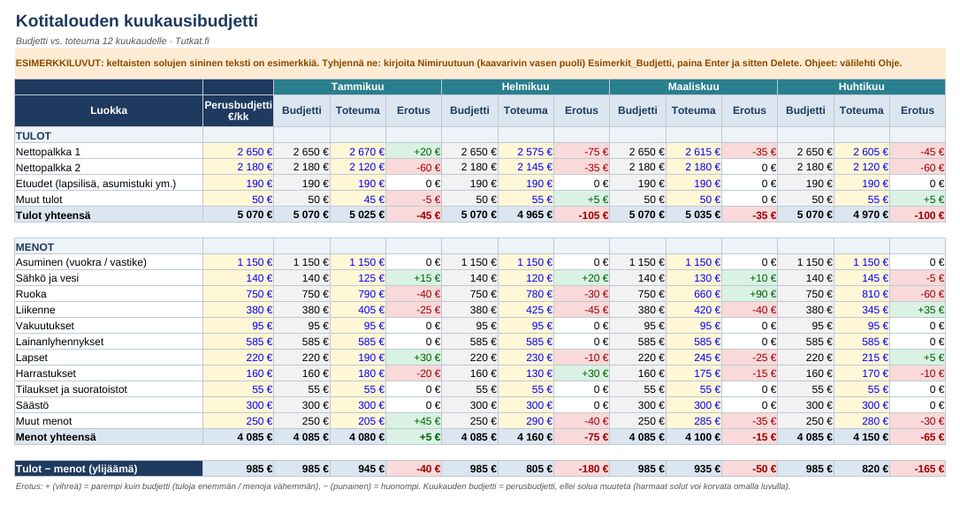
Task: Select Toteuma header under Huhtikuu
Action: [x=861, y=110]
